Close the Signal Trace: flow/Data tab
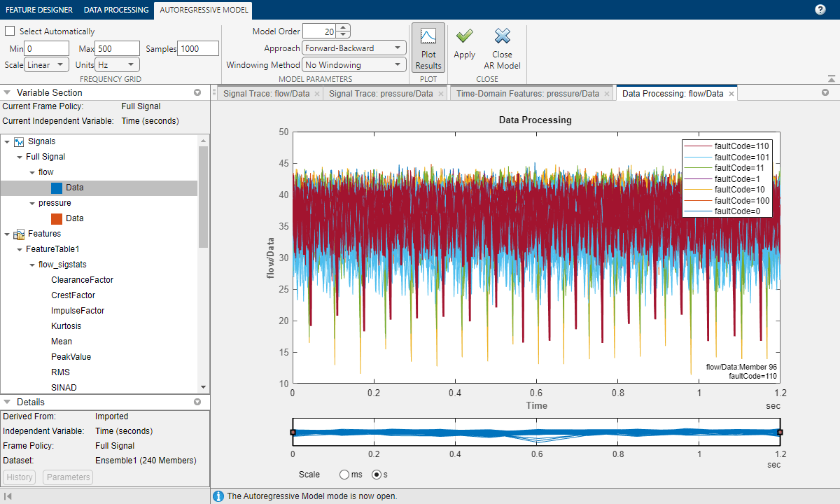This screenshot has width=840, height=504. (316, 94)
